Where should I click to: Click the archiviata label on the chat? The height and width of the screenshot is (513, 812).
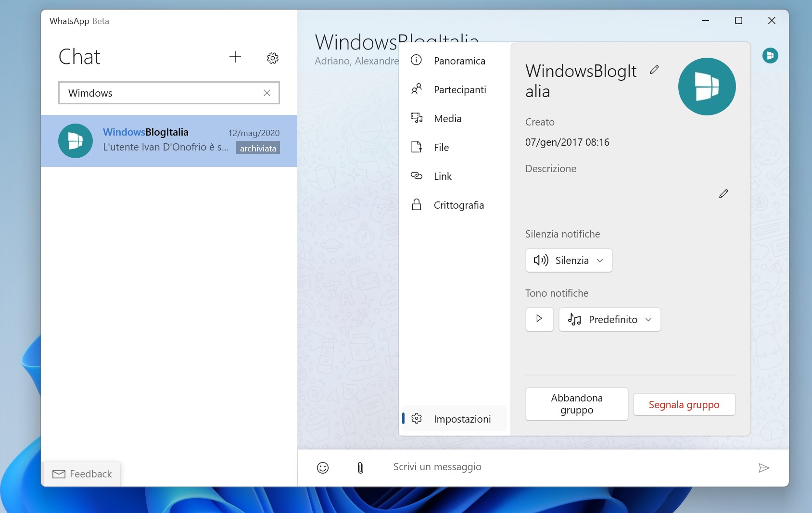258,148
